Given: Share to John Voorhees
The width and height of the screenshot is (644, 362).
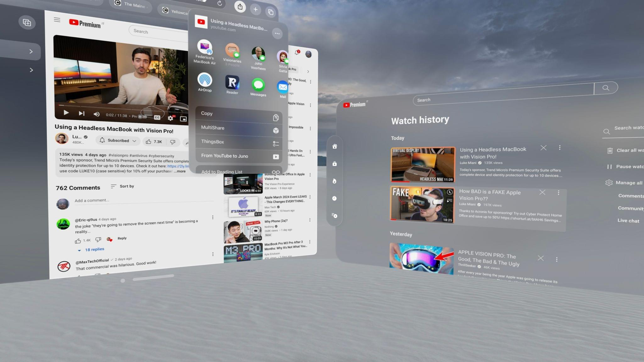Looking at the screenshot, I should (258, 58).
